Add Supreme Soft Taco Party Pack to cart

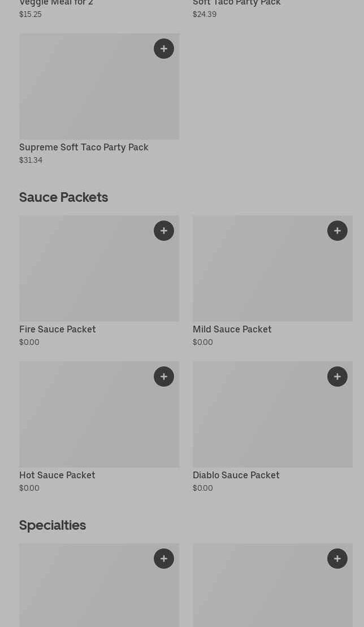point(164,49)
